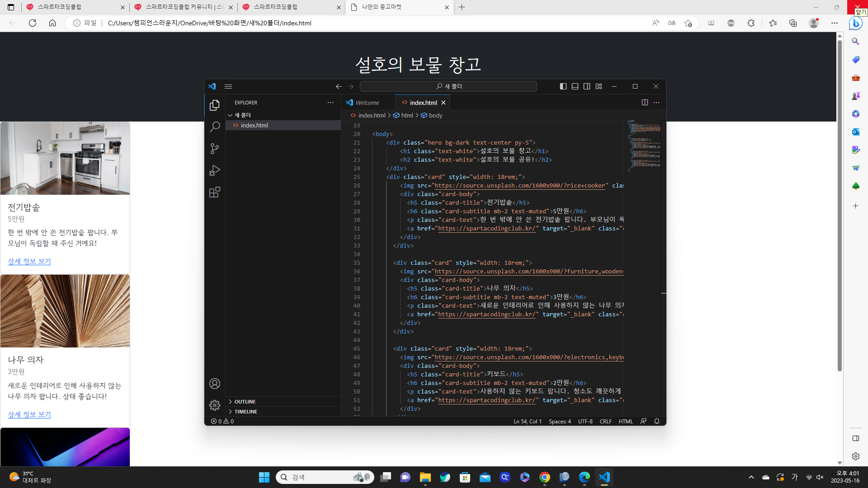
Task: Go forward in VS Code navigation
Action: tap(351, 86)
